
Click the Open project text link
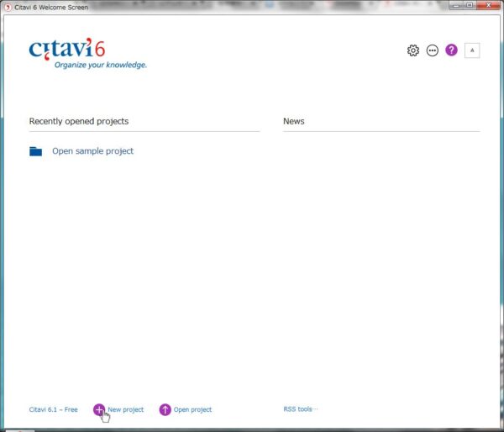pyautogui.click(x=192, y=410)
